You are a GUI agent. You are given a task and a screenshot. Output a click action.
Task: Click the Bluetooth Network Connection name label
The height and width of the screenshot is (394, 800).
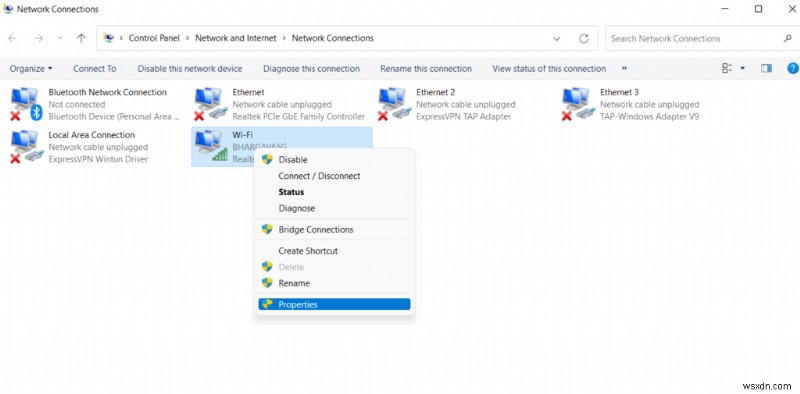click(108, 92)
